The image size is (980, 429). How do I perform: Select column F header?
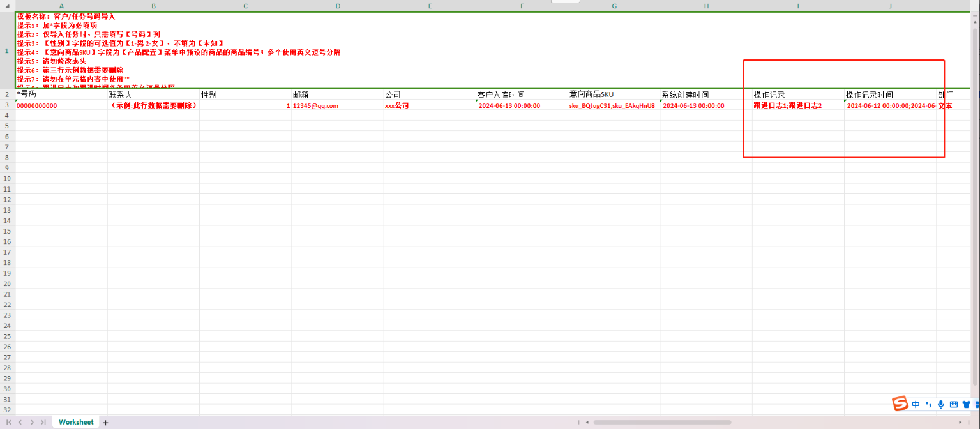click(x=522, y=6)
